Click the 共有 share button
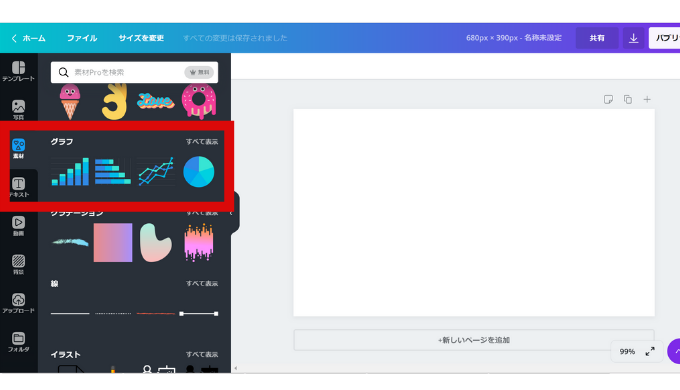 (597, 38)
